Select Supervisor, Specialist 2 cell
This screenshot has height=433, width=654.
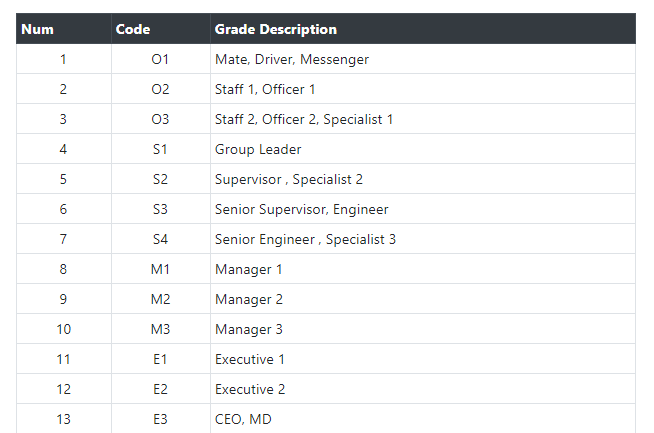[x=289, y=179]
